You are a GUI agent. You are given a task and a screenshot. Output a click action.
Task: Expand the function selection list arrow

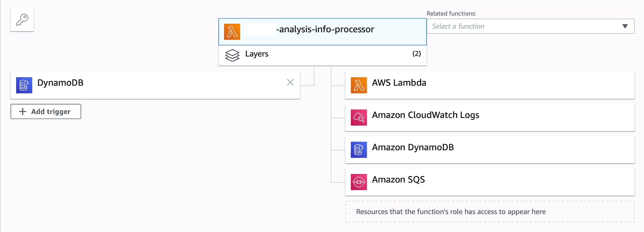(x=625, y=26)
